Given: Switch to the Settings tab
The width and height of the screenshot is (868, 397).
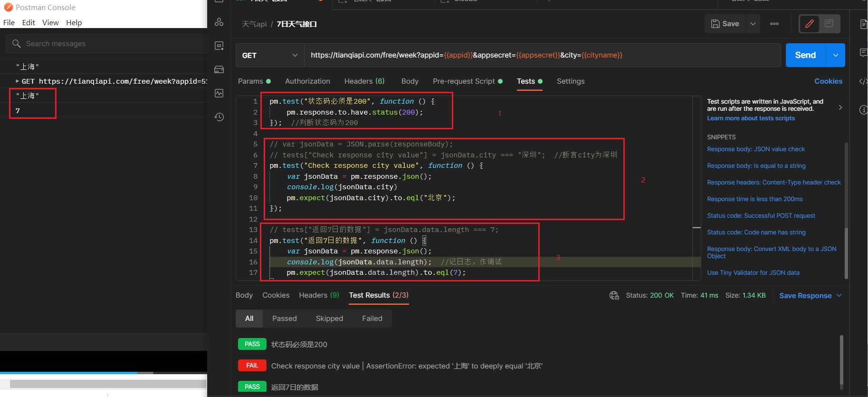Looking at the screenshot, I should click(571, 81).
